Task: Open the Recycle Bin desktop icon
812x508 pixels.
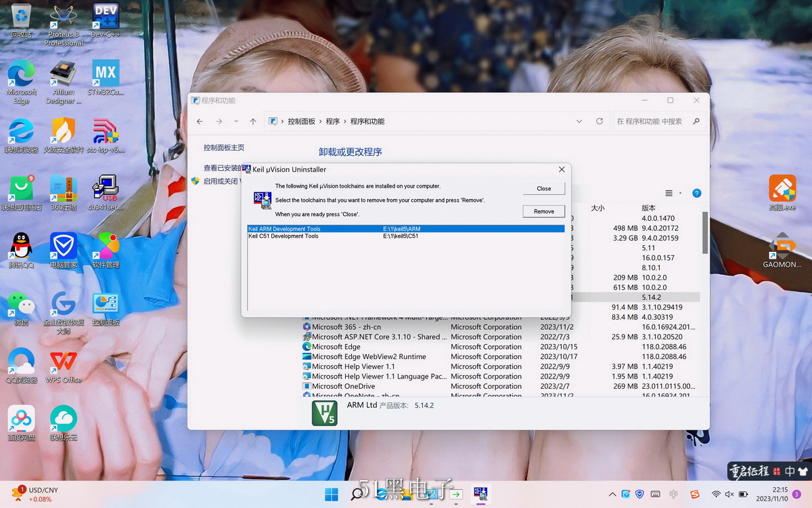Action: click(x=22, y=20)
